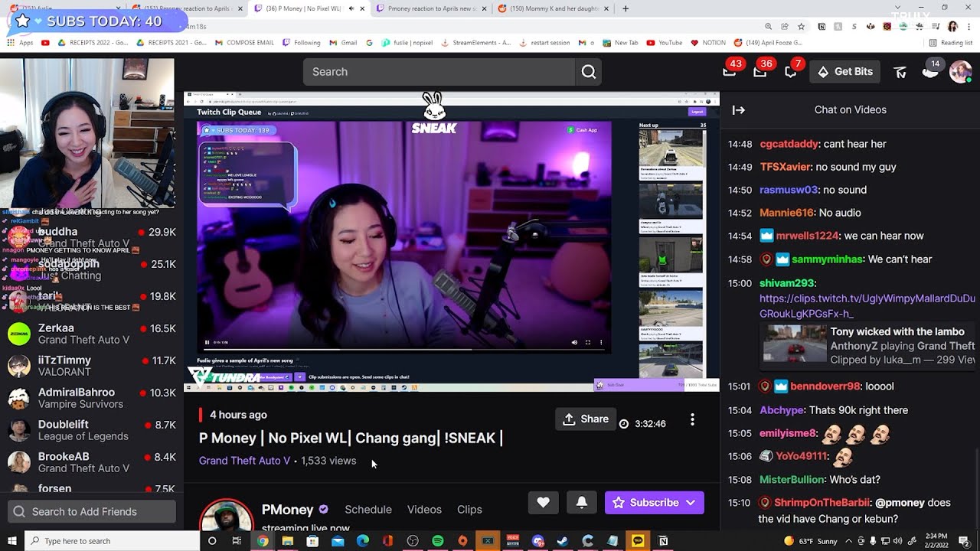Open the Reading list button
980x551 pixels.
pyautogui.click(x=950, y=43)
